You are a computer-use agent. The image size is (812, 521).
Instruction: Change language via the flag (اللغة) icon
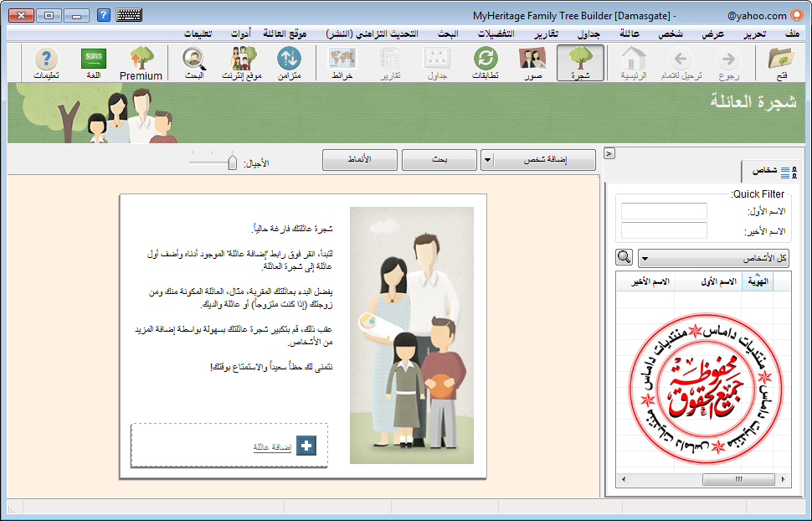pos(93,63)
